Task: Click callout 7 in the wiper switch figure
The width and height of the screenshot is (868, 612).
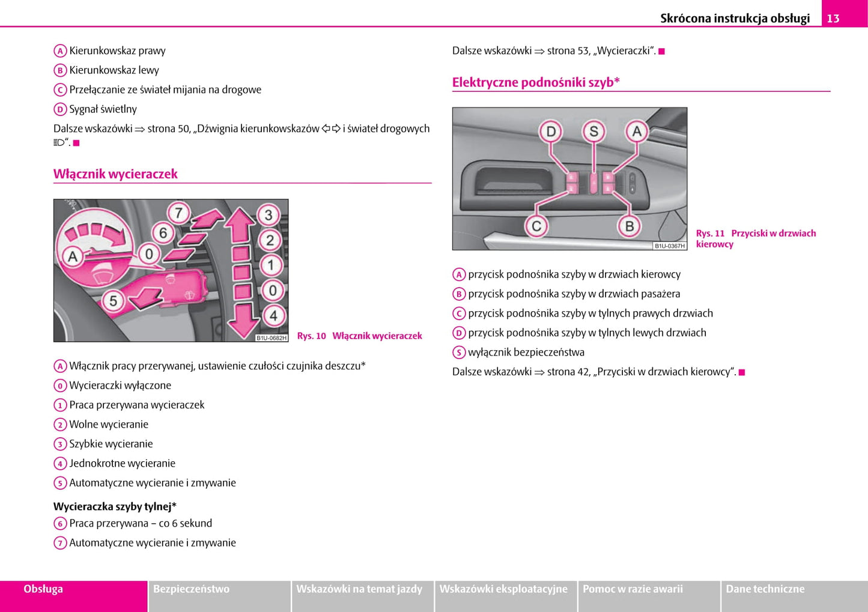Action: click(x=178, y=212)
